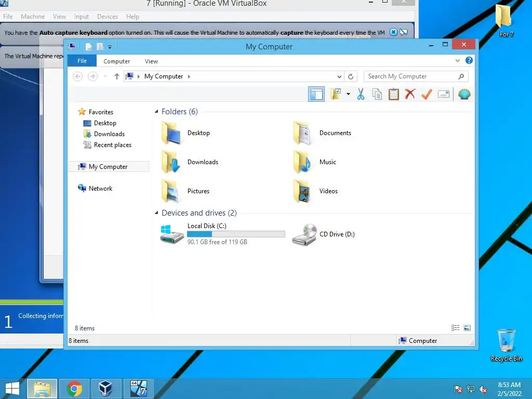Click the orange checkmark Properties icon
532x399 pixels.
coord(427,94)
